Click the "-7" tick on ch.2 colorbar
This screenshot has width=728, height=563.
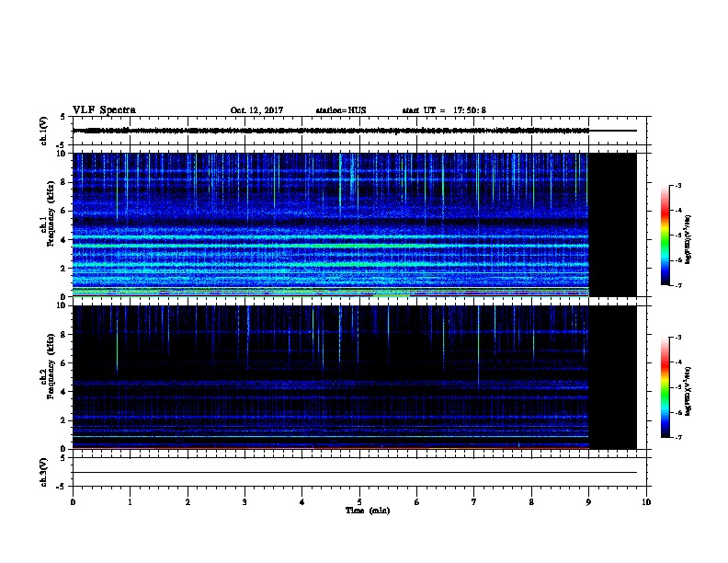677,438
